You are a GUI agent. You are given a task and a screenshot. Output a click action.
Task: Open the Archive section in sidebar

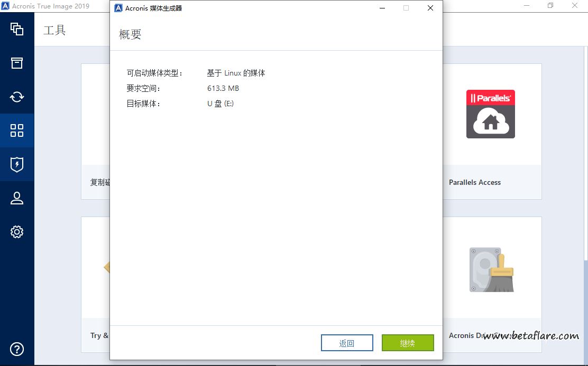tap(17, 63)
